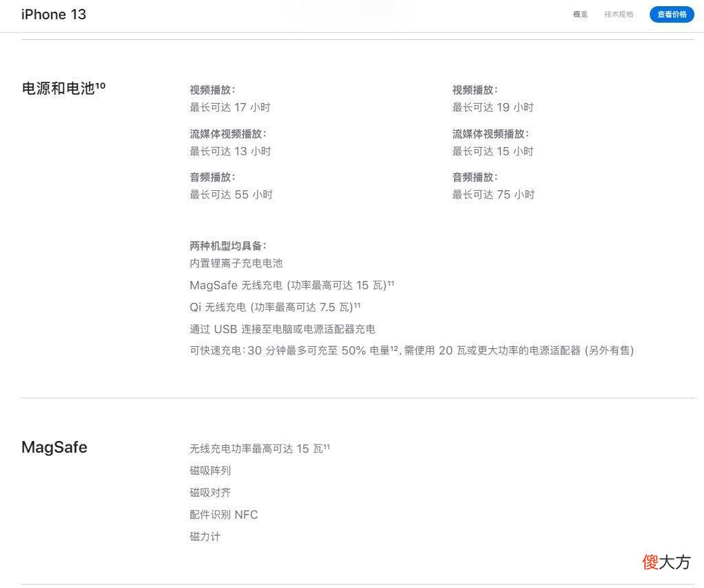Select the MagSafe section heading
704x588 pixels.
click(x=54, y=447)
